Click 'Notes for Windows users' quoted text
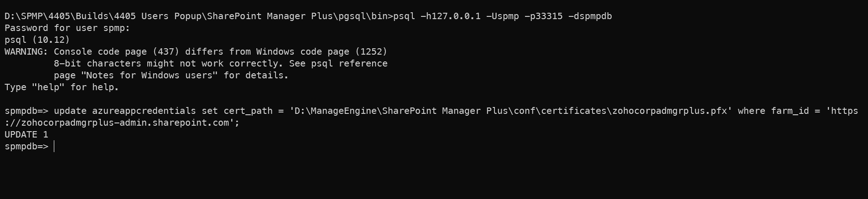The height and width of the screenshot is (199, 868). pyautogui.click(x=150, y=76)
